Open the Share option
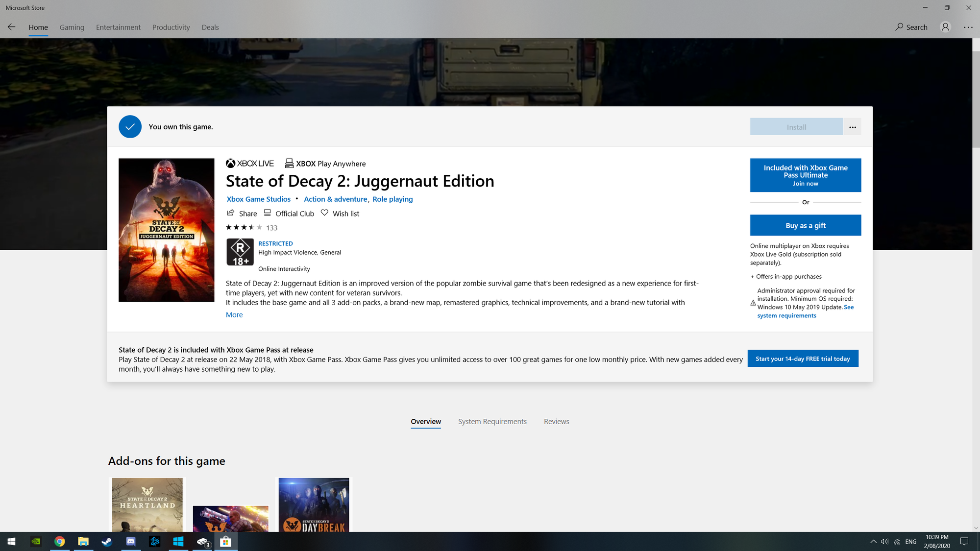This screenshot has width=980, height=551. point(242,213)
